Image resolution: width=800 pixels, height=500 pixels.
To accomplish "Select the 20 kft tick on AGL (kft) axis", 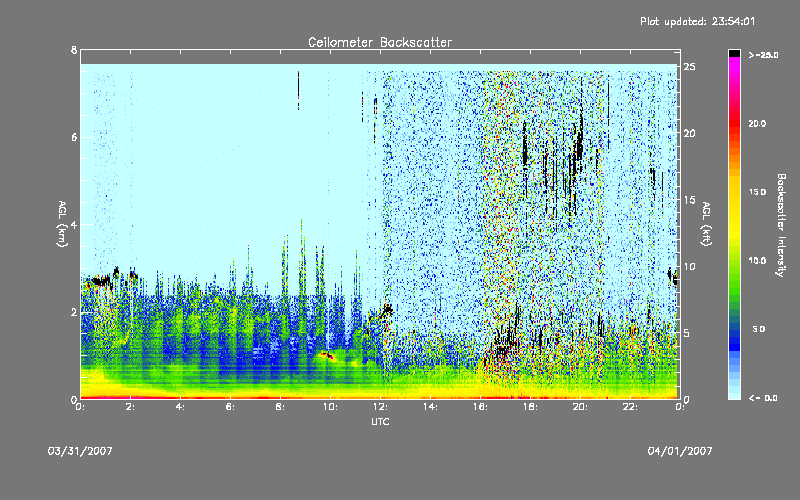I will point(689,133).
